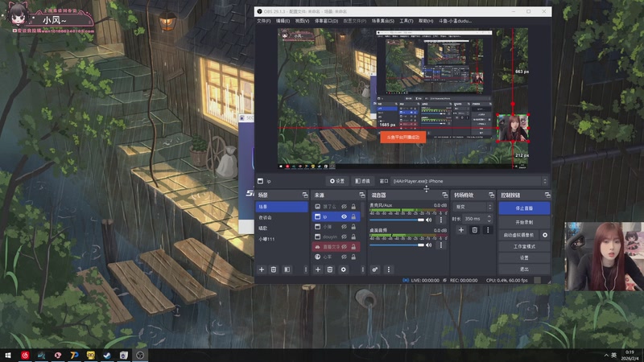Screen dimensions: 644x362
Task: Open virtual camera settings gear
Action: click(x=545, y=235)
